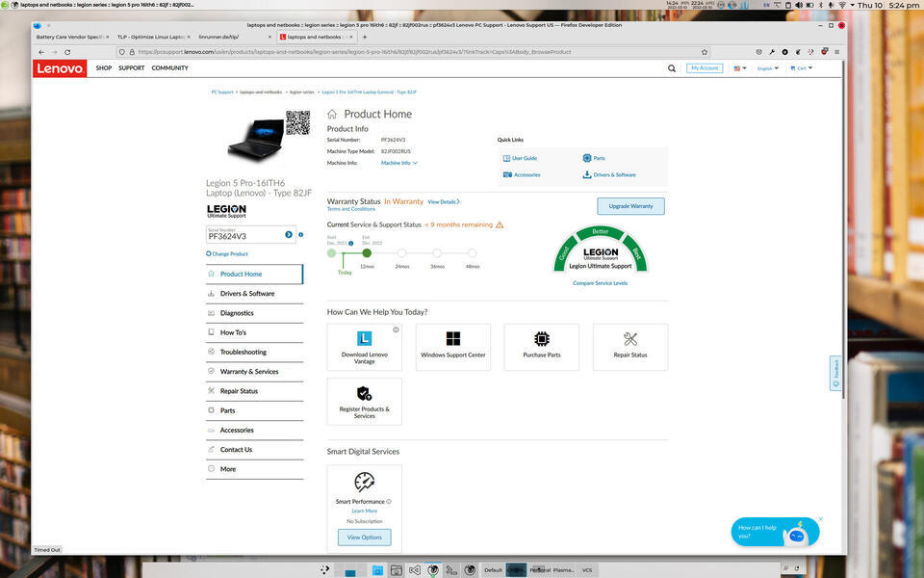Select Contact Us in sidebar

[254, 450]
